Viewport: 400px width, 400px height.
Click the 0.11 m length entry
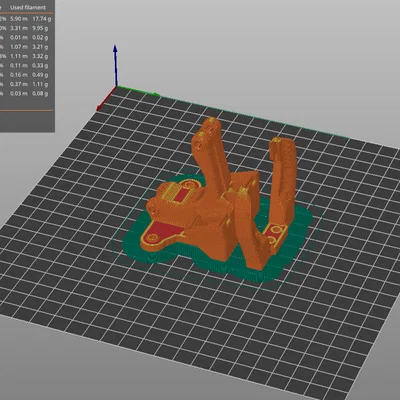[x=19, y=66]
